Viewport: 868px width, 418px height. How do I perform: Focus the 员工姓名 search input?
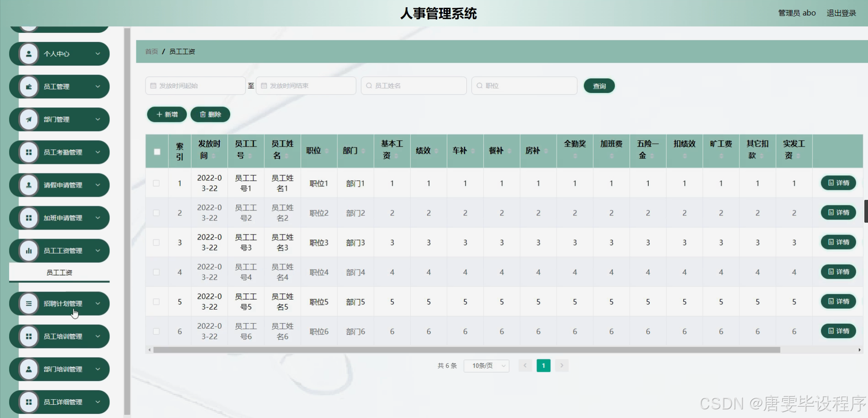(x=413, y=86)
